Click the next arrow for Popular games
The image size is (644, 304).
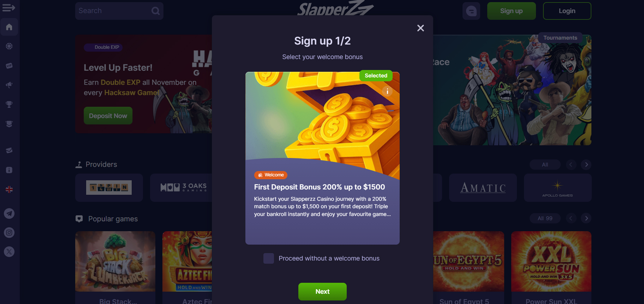pos(586,218)
